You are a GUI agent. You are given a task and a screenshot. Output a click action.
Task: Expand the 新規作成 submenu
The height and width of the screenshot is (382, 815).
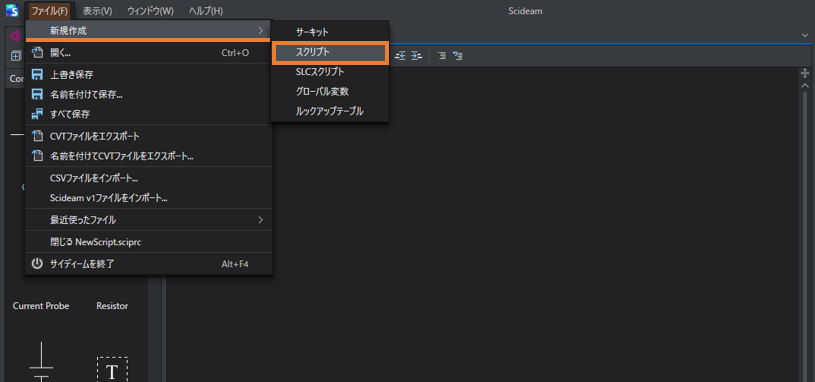(149, 31)
